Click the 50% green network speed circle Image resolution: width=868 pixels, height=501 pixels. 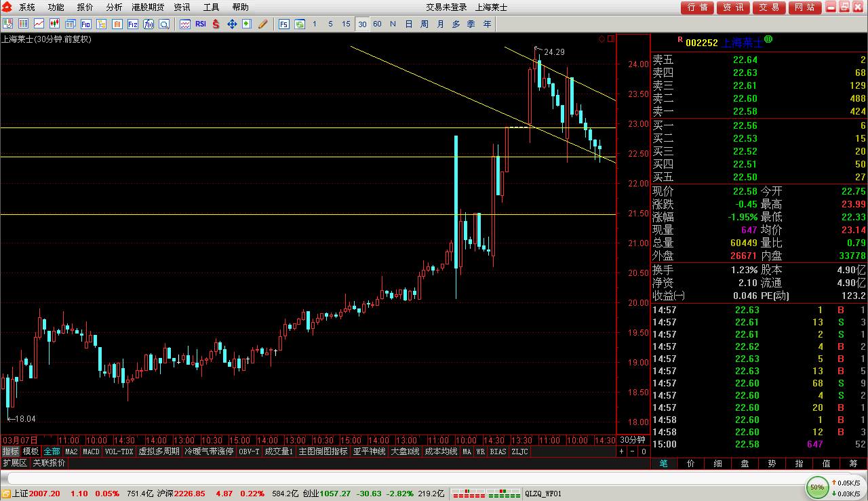(817, 487)
